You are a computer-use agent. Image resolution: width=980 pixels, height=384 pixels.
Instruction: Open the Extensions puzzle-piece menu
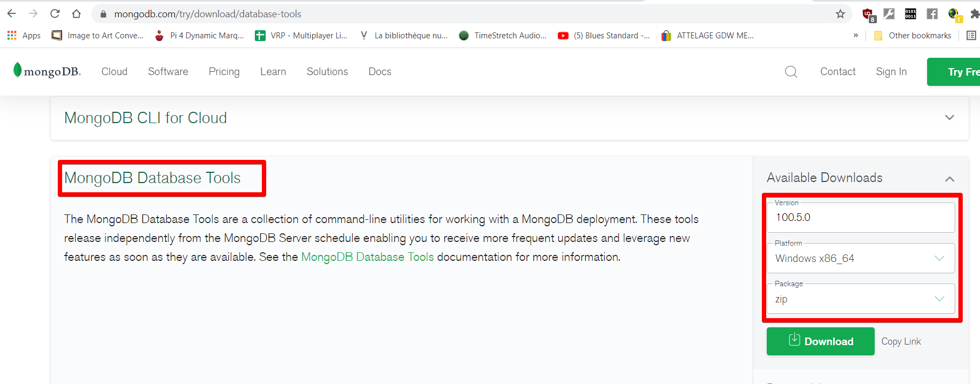click(x=975, y=14)
